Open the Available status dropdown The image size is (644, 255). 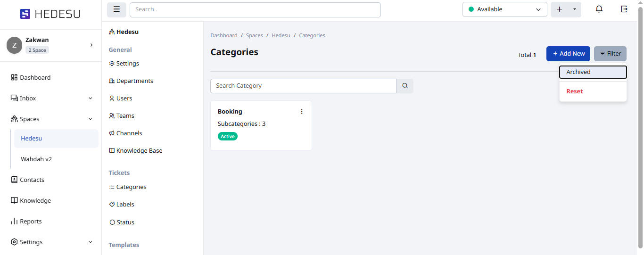coord(504,9)
